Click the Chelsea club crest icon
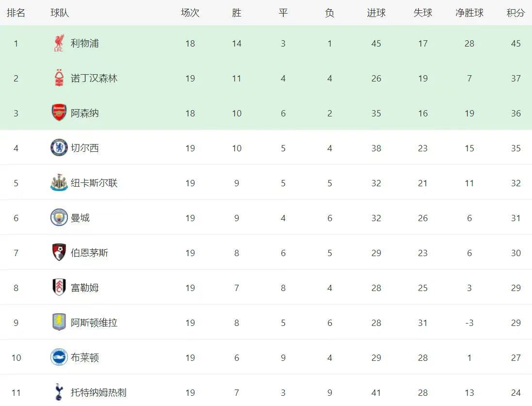The width and height of the screenshot is (532, 406). pyautogui.click(x=59, y=148)
